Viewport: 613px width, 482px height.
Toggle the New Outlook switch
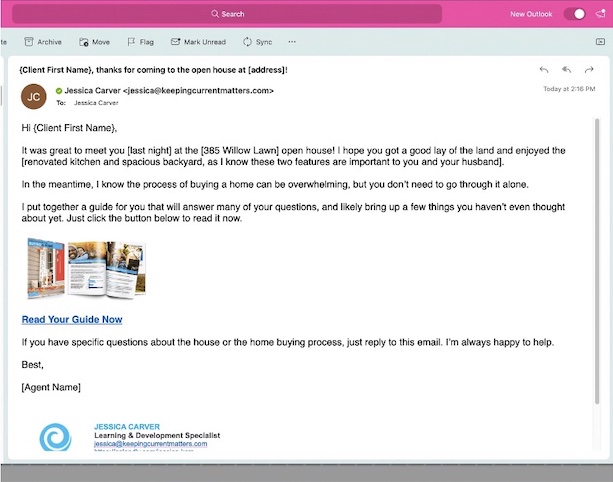click(x=575, y=14)
